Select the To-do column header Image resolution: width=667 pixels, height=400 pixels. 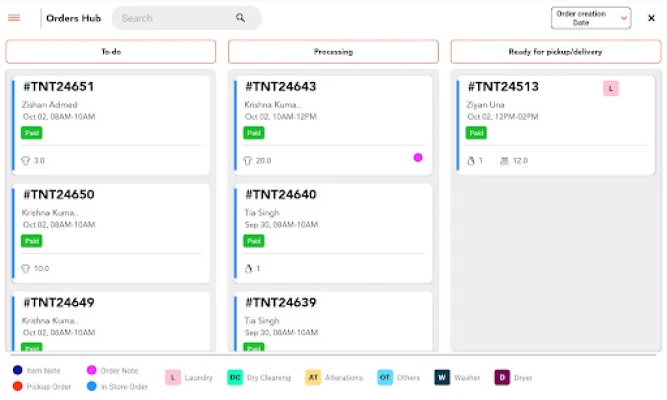coord(111,51)
